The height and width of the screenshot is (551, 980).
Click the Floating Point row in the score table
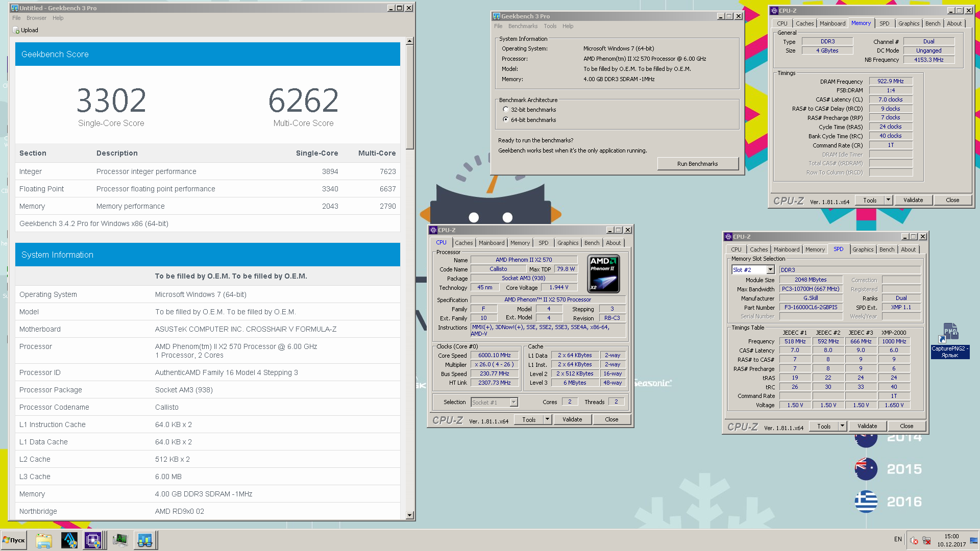(x=208, y=189)
